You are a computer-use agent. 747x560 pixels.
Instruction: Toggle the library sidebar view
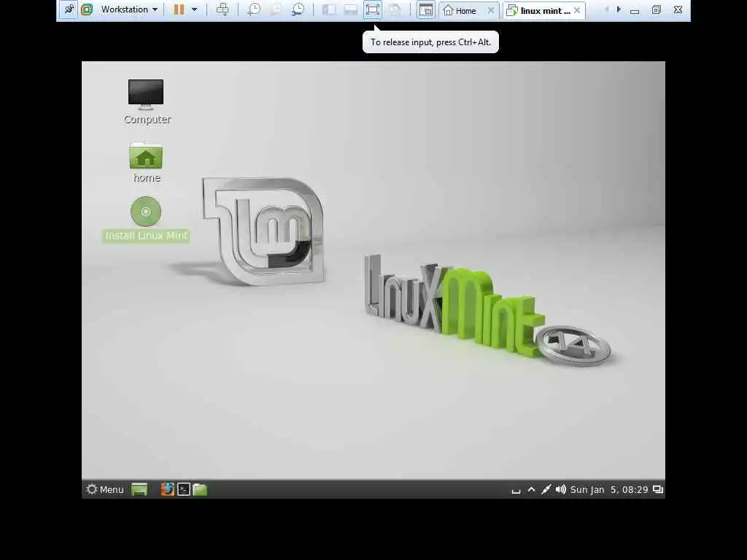(x=329, y=9)
